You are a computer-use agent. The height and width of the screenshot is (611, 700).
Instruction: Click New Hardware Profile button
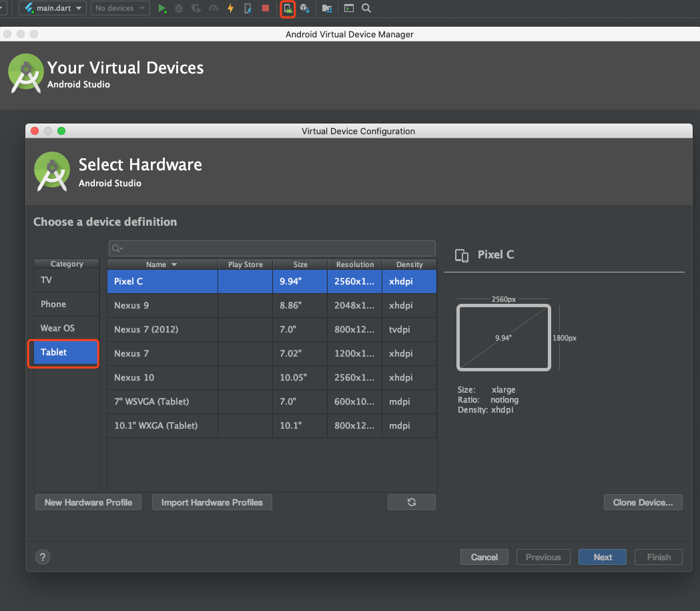click(88, 502)
